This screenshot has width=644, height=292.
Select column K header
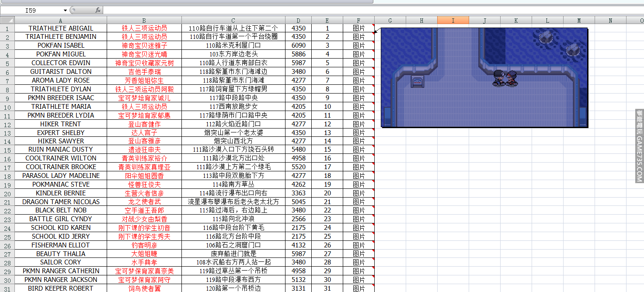pyautogui.click(x=516, y=20)
